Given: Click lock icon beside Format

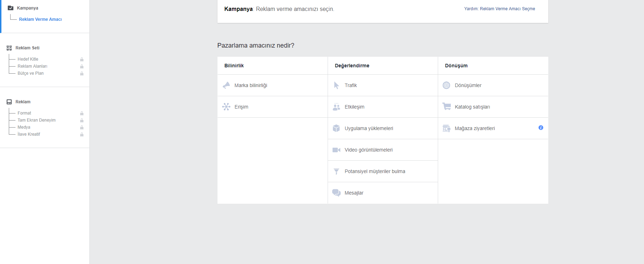Looking at the screenshot, I should (x=82, y=113).
